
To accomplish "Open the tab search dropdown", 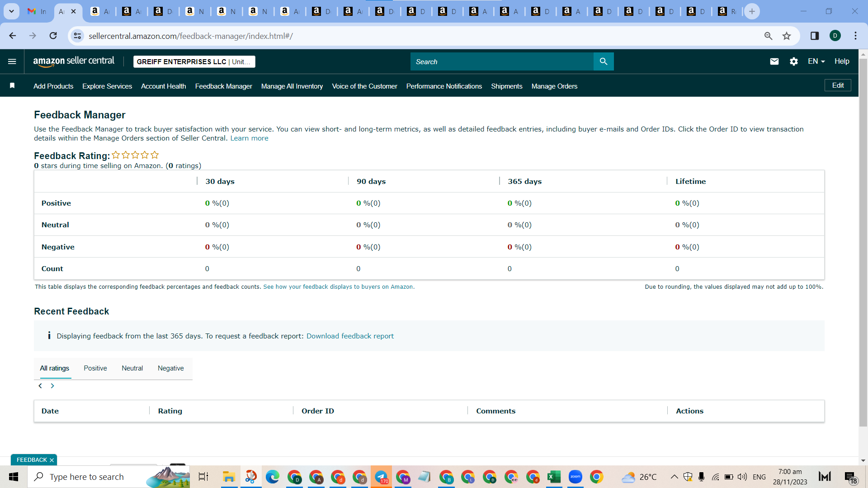I will pos(11,11).
